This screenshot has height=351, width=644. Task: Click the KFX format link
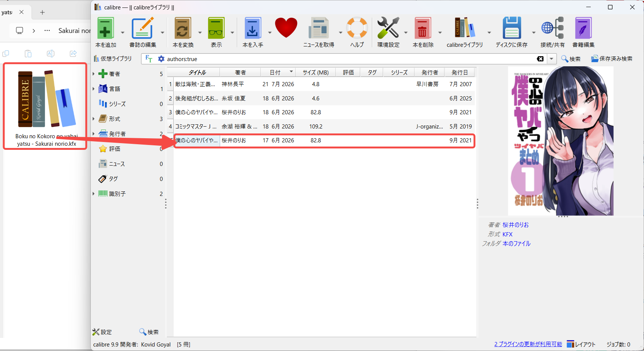(507, 234)
